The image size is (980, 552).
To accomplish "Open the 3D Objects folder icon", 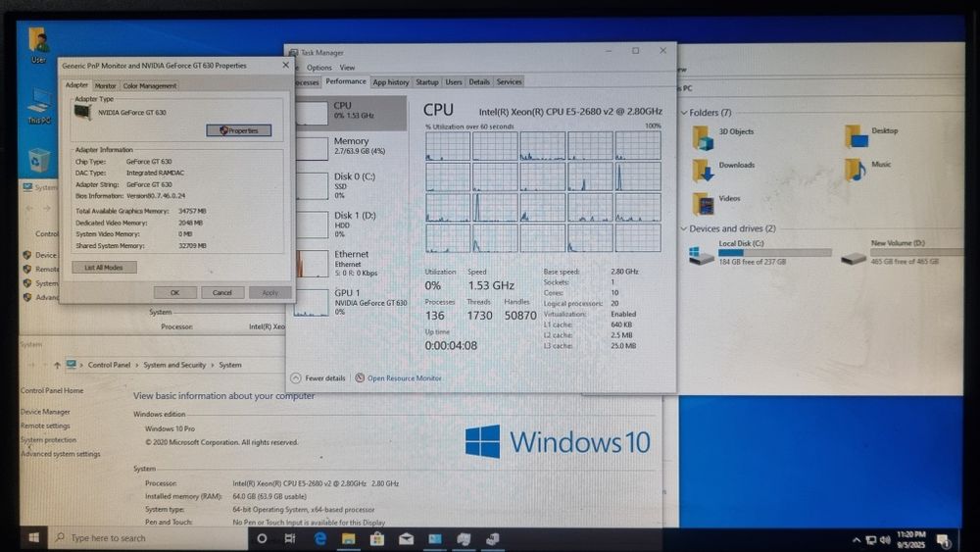I will (x=703, y=138).
